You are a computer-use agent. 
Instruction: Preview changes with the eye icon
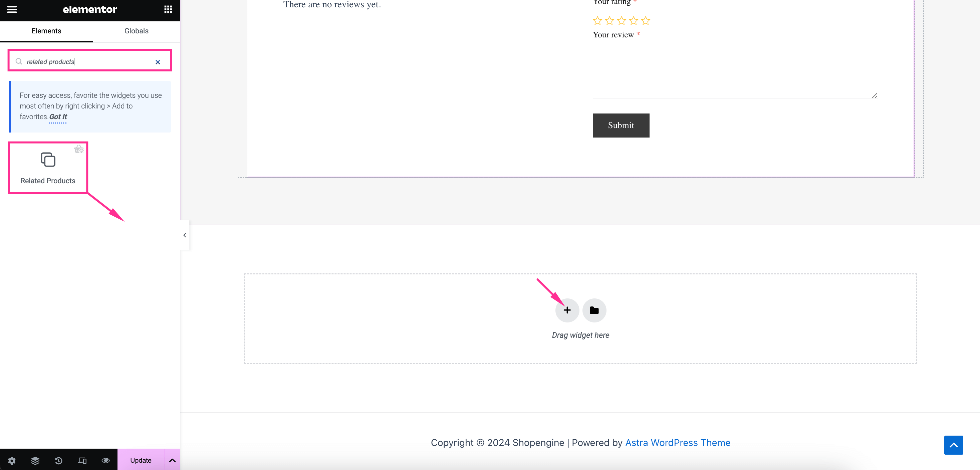tap(106, 460)
